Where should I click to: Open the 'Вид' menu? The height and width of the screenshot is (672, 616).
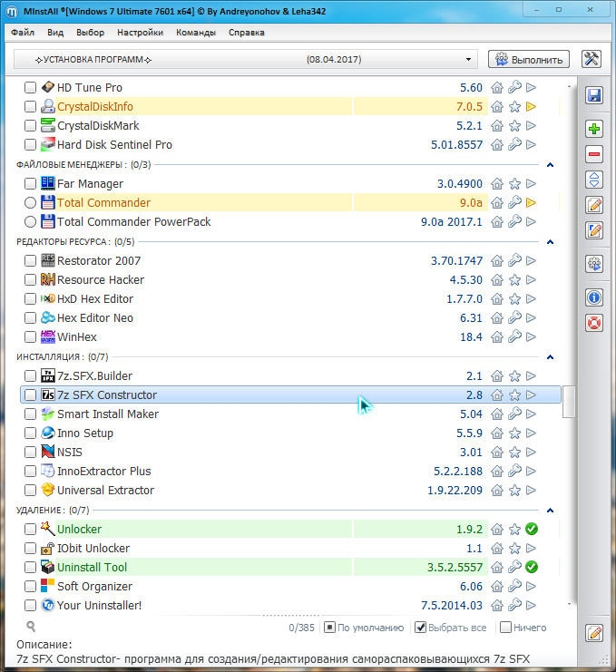click(55, 33)
